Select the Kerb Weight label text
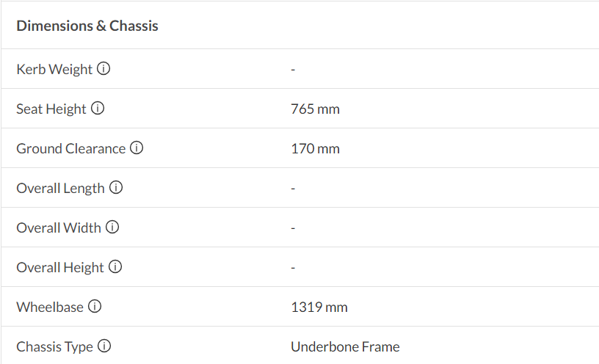 tap(54, 69)
